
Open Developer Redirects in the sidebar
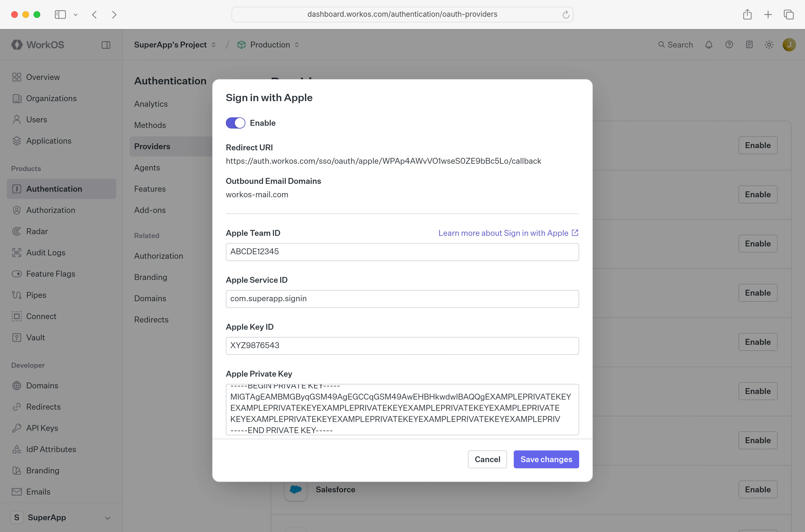[61, 407]
